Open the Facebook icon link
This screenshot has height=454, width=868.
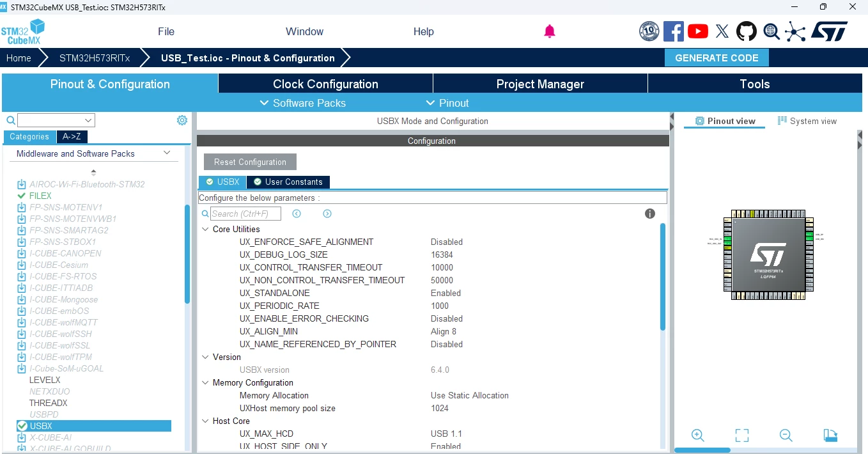pos(674,31)
